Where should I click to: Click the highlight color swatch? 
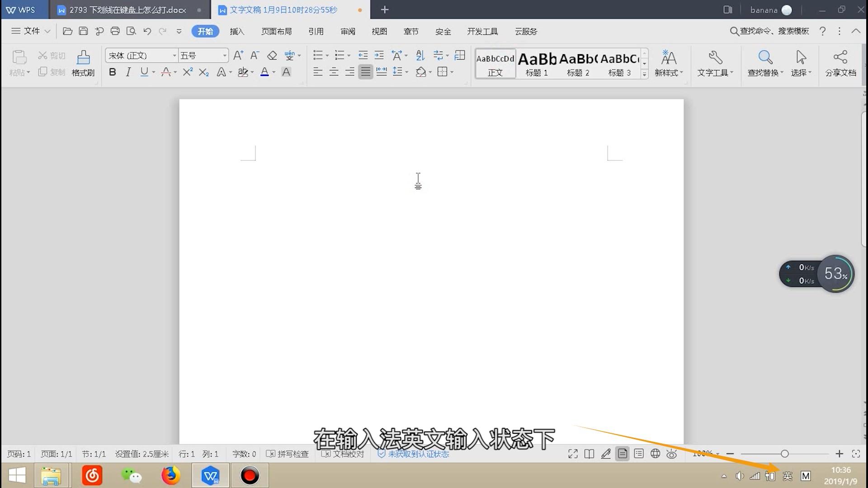click(x=243, y=72)
